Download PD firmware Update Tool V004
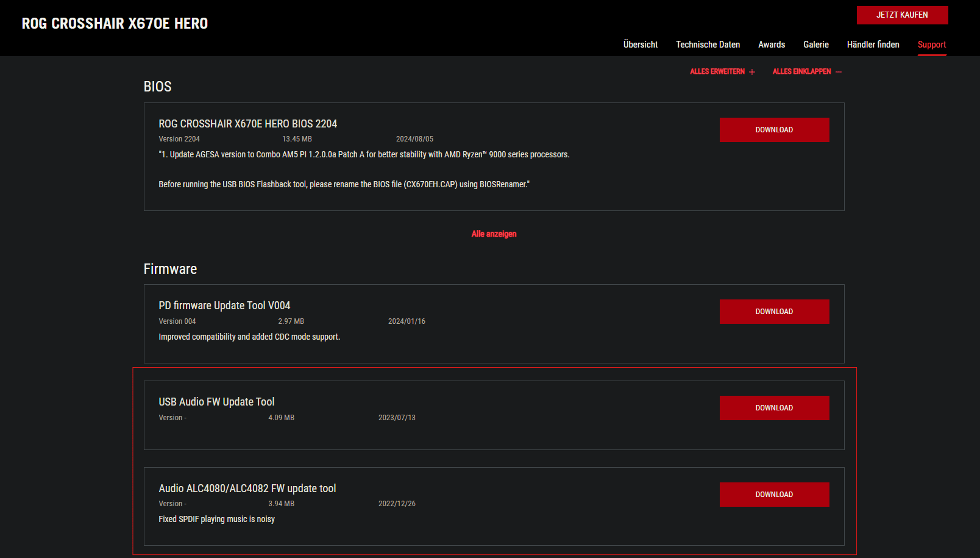The width and height of the screenshot is (980, 558). pyautogui.click(x=774, y=312)
